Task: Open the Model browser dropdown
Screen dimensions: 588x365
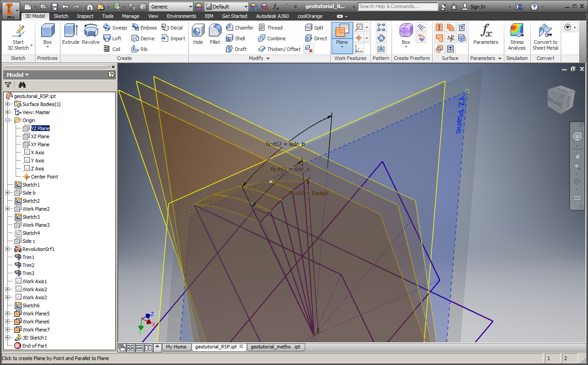Action: pos(18,75)
